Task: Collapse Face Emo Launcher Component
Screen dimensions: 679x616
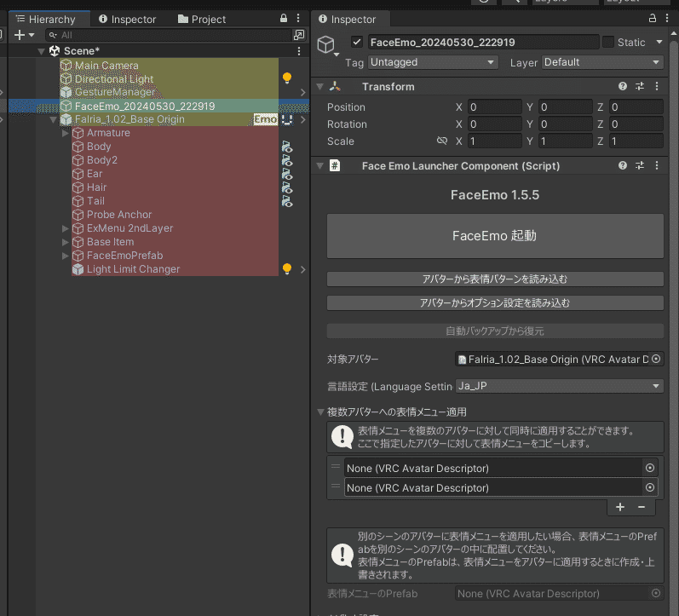Action: click(x=320, y=166)
